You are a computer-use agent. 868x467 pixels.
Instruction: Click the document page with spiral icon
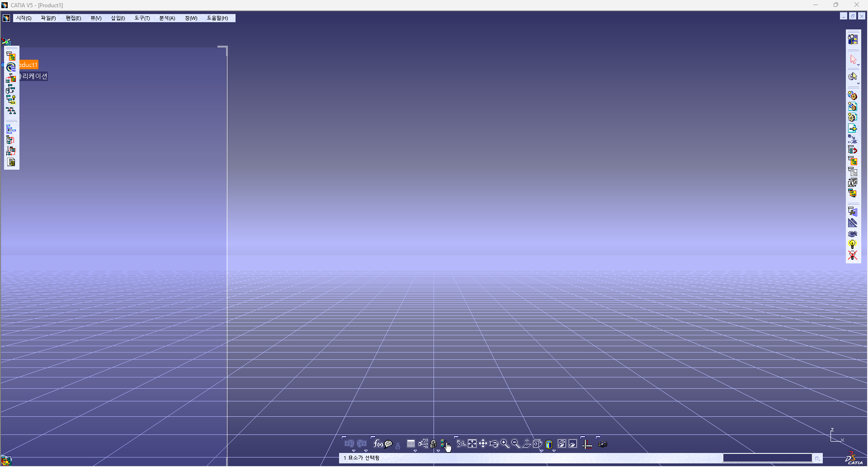(11, 162)
